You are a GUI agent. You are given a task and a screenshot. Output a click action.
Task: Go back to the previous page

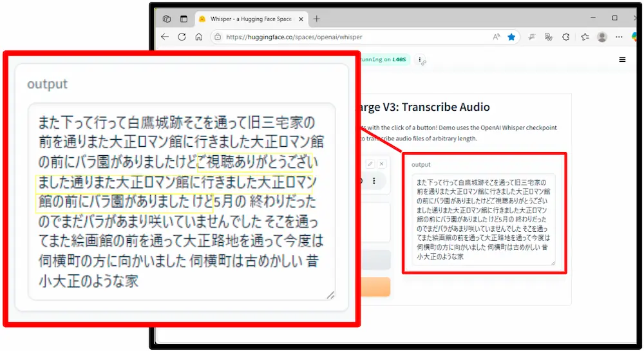[x=165, y=37]
